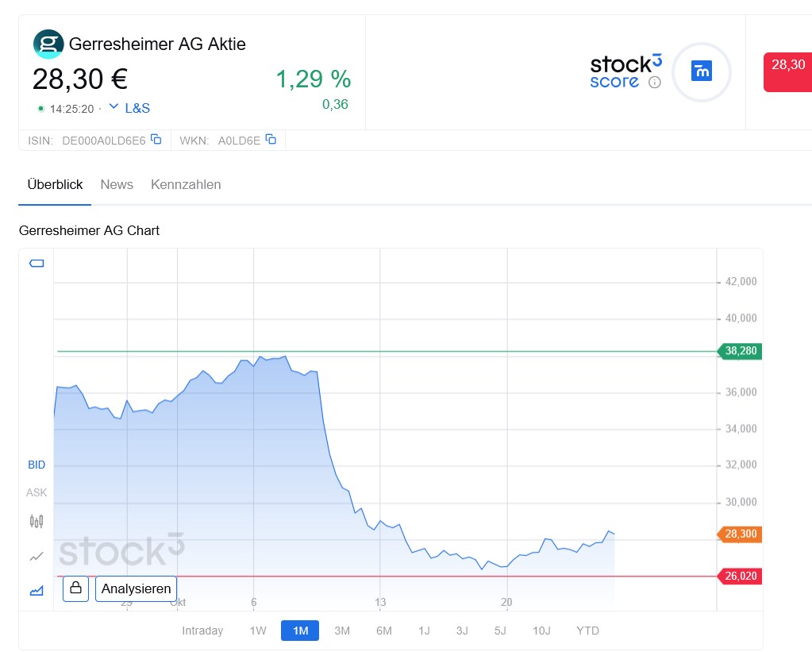Select the area chart type
The height and width of the screenshot is (652, 812).
pyautogui.click(x=36, y=590)
